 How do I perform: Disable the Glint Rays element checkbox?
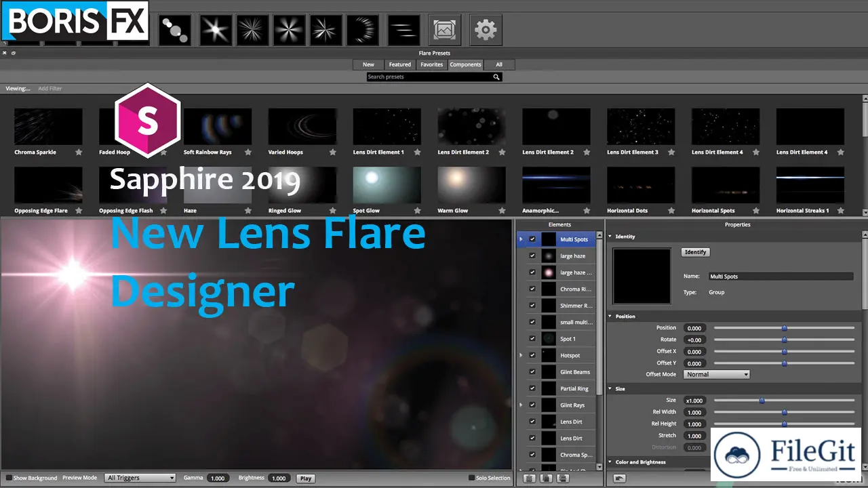[532, 405]
